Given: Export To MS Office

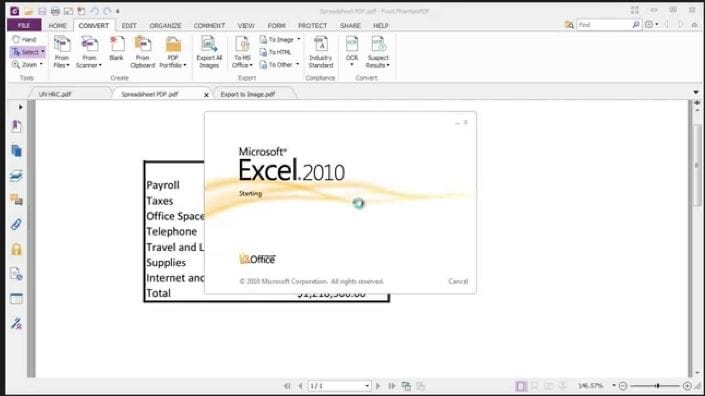Looking at the screenshot, I should pos(242,52).
